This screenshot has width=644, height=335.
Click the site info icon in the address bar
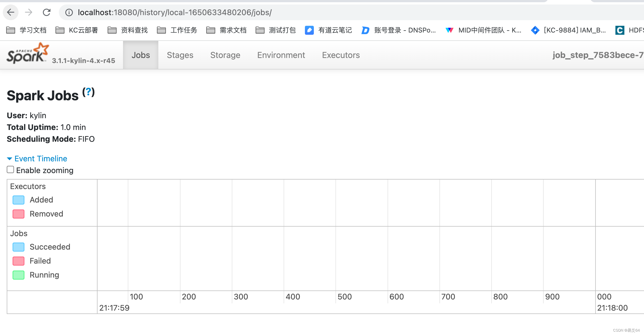69,12
